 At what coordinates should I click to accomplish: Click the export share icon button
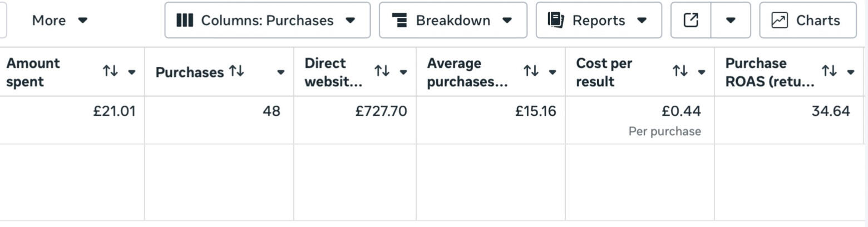(x=691, y=21)
